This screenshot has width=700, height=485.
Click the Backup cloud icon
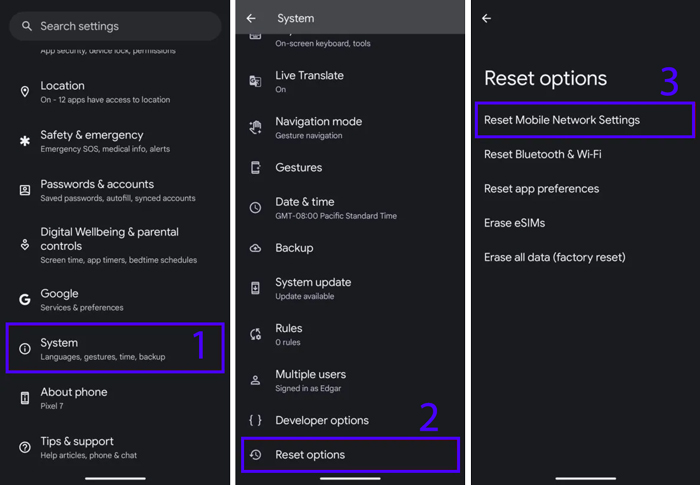(255, 248)
